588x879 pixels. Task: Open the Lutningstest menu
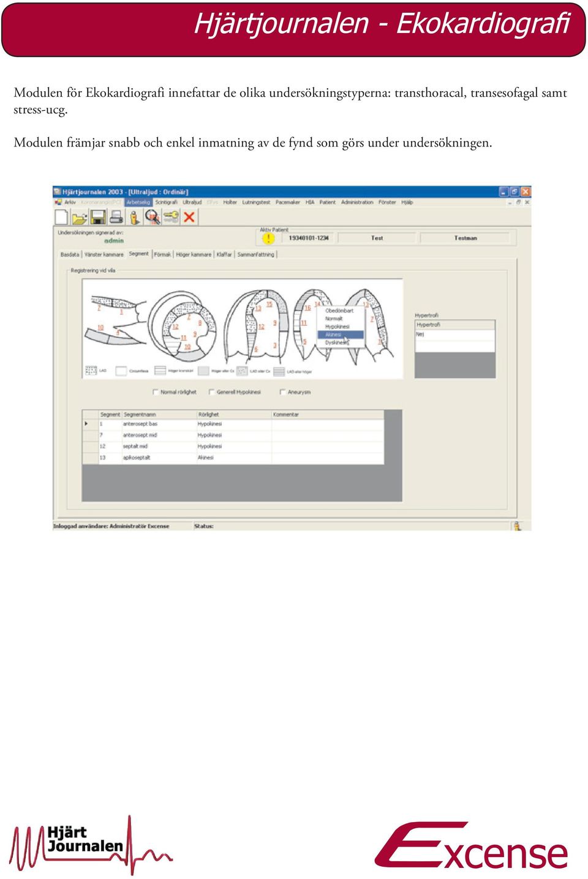coord(256,202)
